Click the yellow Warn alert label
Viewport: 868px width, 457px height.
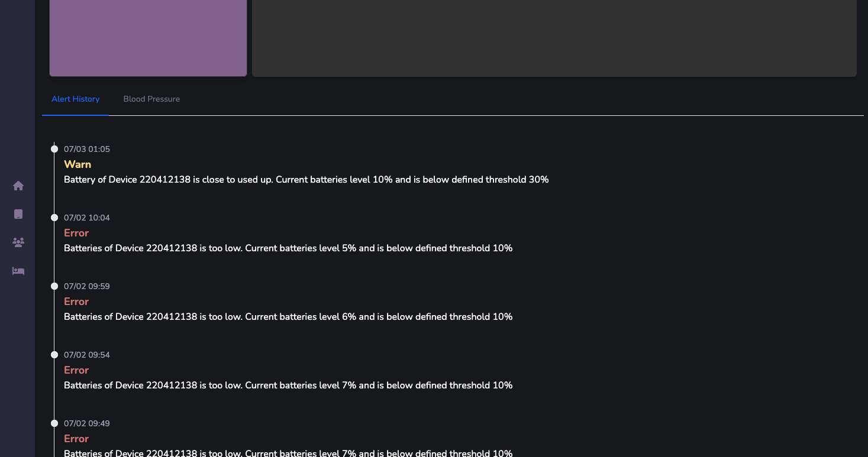pyautogui.click(x=78, y=164)
